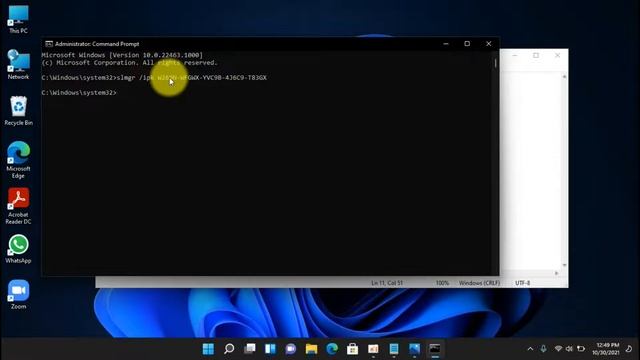
Task: Click the 100% zoom status in Notepad
Action: [442, 283]
